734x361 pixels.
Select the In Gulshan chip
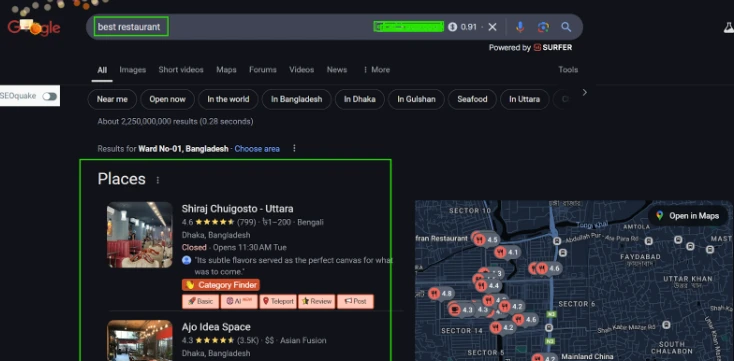[416, 99]
